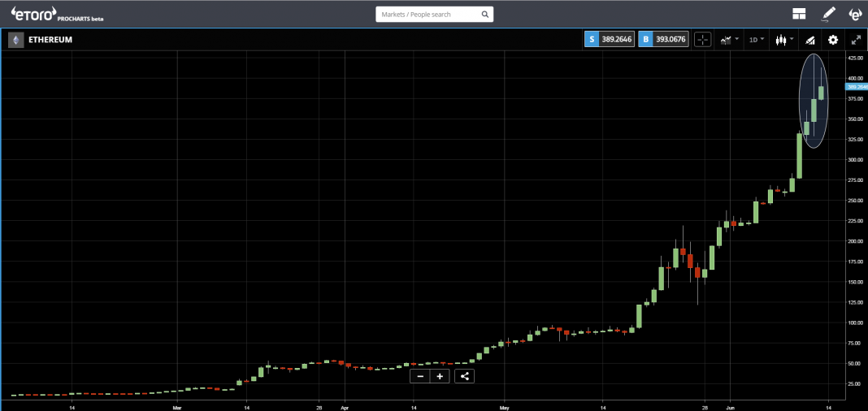
Task: Open the eToro bull-head icon
Action: [x=857, y=14]
